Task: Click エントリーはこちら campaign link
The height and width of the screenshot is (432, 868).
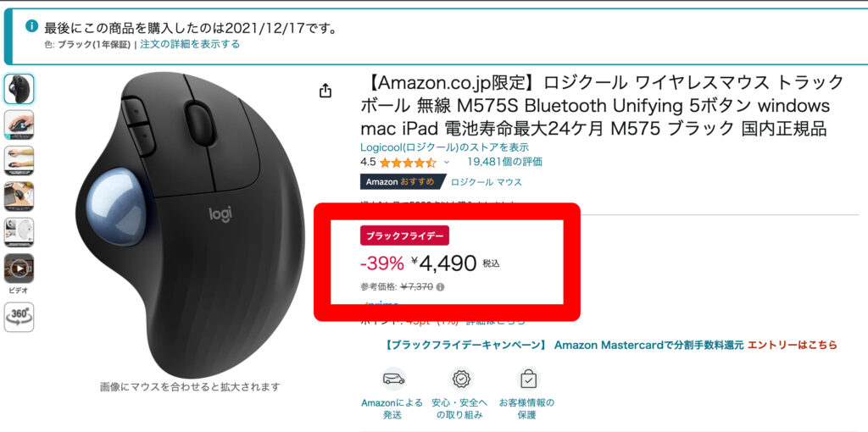Action: [x=793, y=345]
